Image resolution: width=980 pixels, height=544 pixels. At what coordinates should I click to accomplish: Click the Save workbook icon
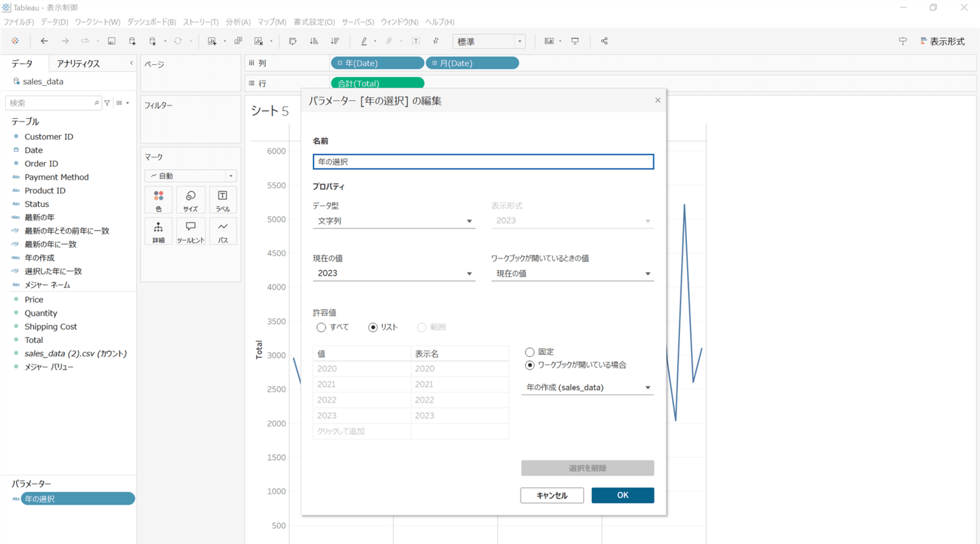pos(112,41)
